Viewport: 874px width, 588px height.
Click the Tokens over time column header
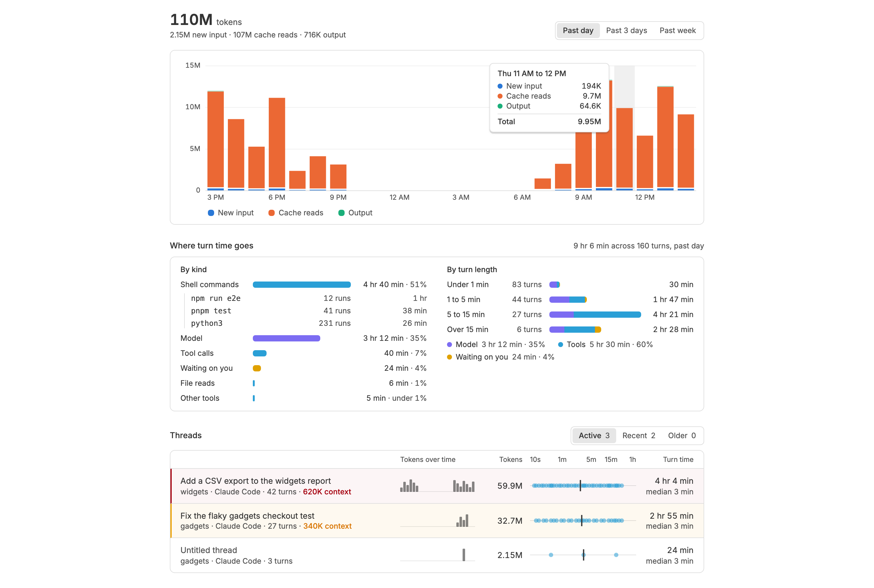tap(427, 459)
